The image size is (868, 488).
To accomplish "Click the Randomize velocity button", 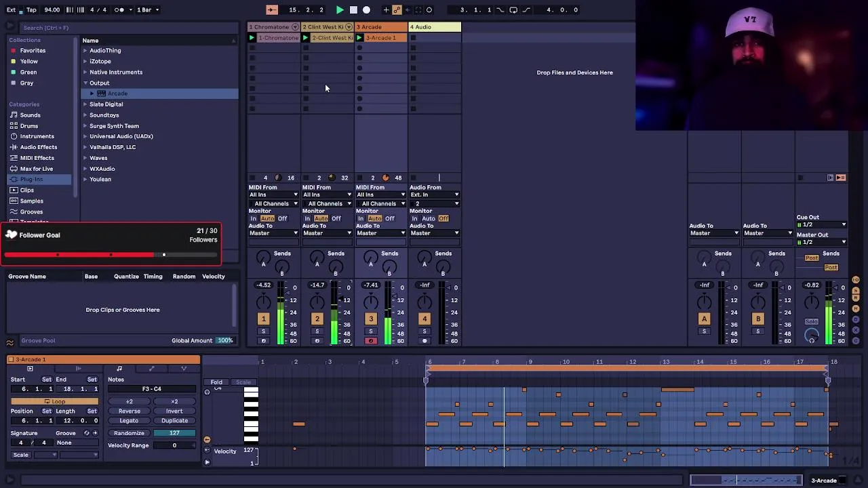I will click(x=129, y=433).
